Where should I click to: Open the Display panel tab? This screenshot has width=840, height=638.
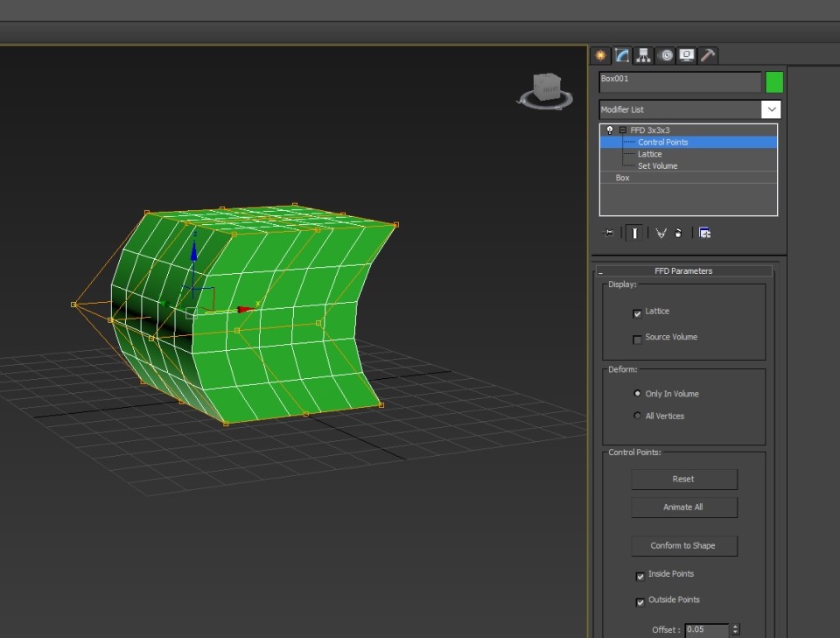[x=687, y=55]
